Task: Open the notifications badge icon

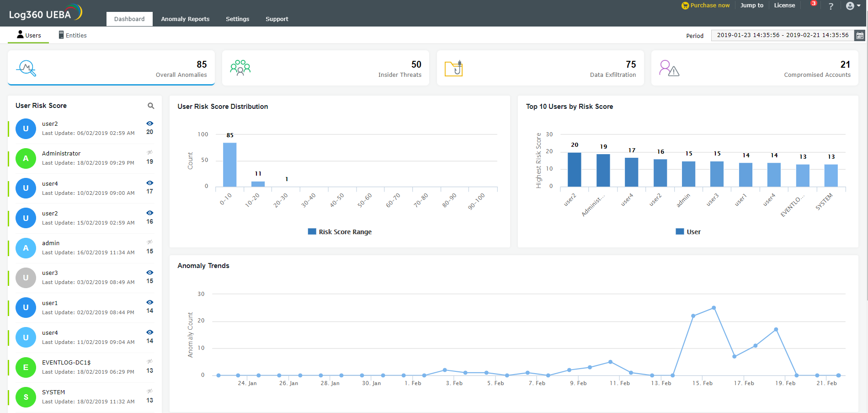Action: 814,4
